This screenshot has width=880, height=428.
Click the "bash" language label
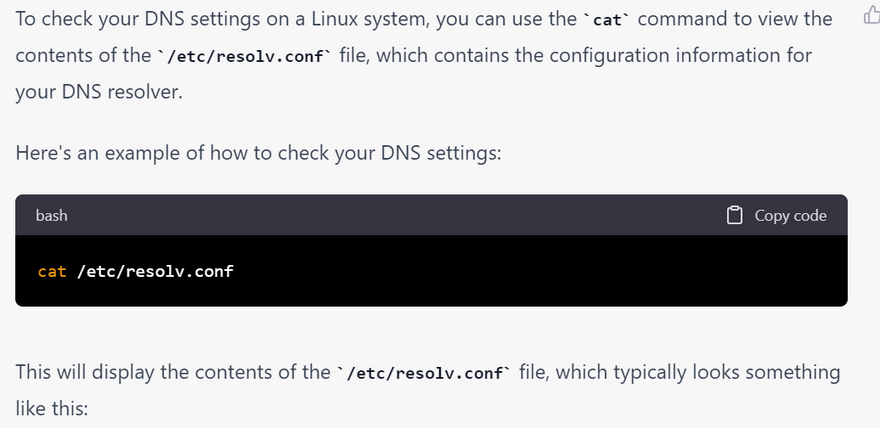52,215
